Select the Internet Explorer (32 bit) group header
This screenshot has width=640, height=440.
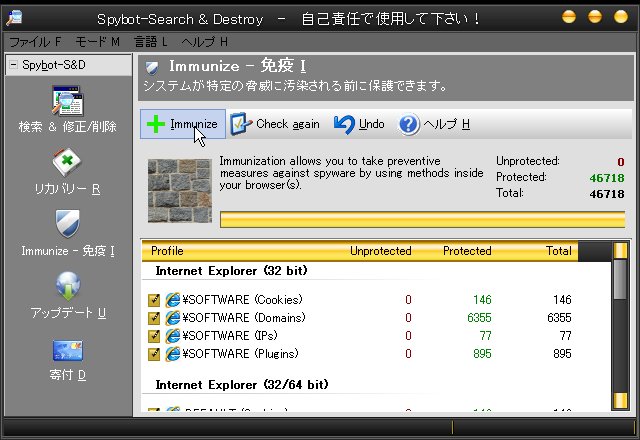[231, 271]
